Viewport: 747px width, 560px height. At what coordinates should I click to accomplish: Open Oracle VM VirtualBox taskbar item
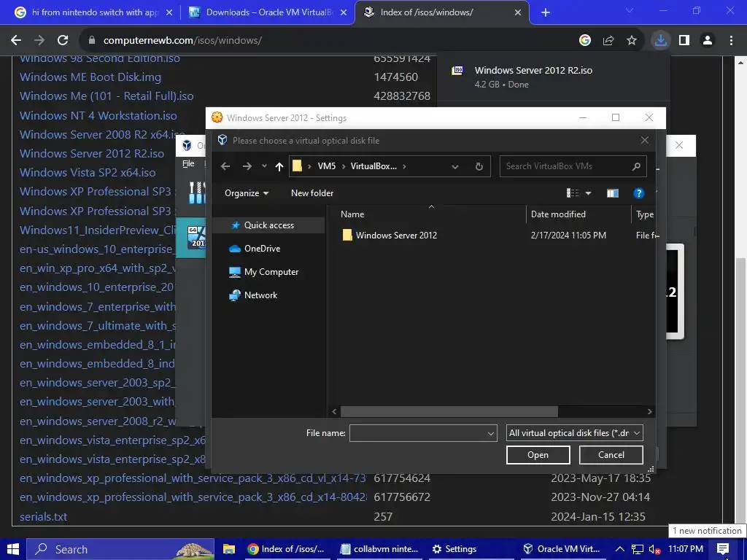561,549
